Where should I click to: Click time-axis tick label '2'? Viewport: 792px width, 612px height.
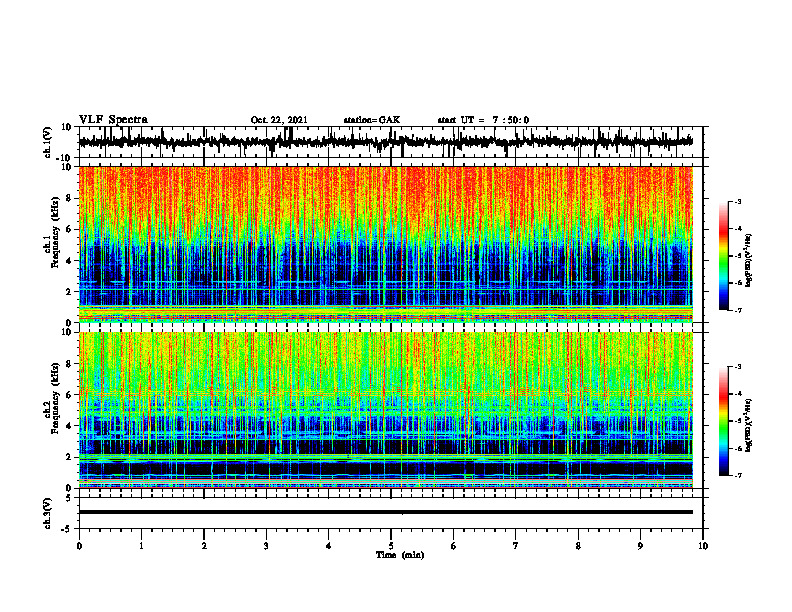pos(204,546)
